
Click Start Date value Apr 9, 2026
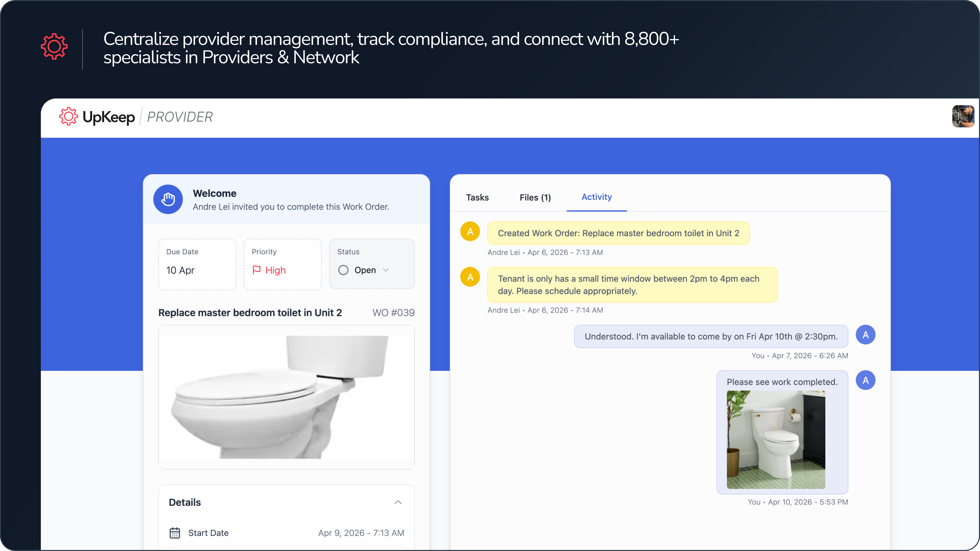coord(361,533)
